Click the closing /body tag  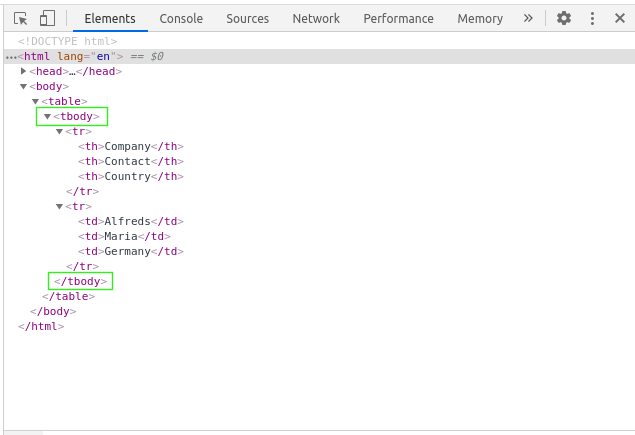(x=53, y=311)
